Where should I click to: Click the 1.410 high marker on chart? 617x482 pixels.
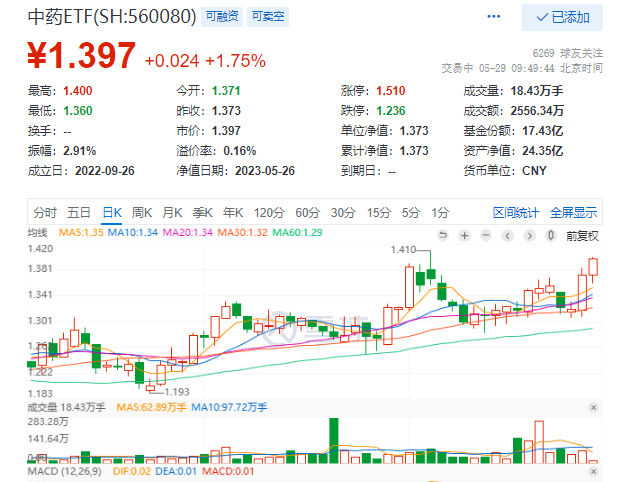coord(403,249)
